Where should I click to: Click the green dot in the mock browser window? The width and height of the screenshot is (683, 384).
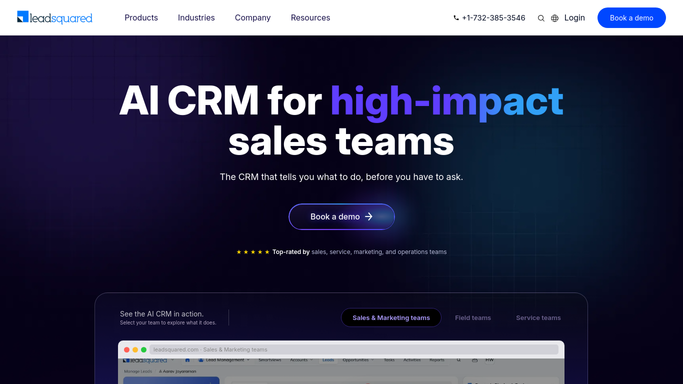coord(144,350)
